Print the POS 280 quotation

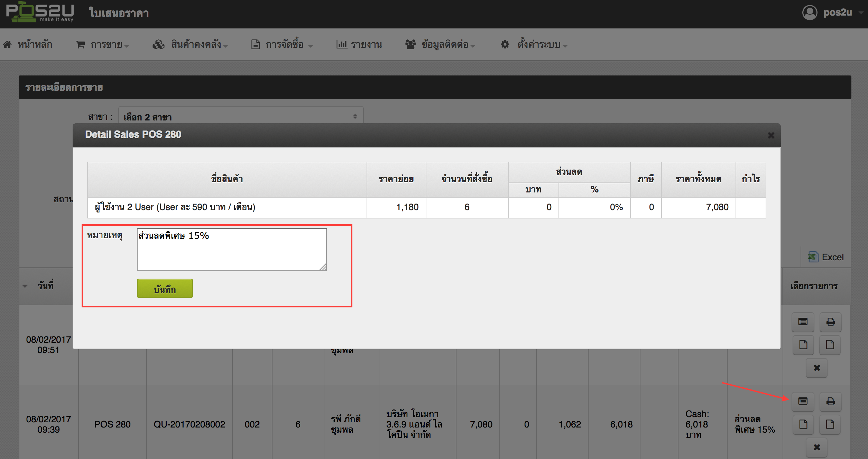coord(830,402)
